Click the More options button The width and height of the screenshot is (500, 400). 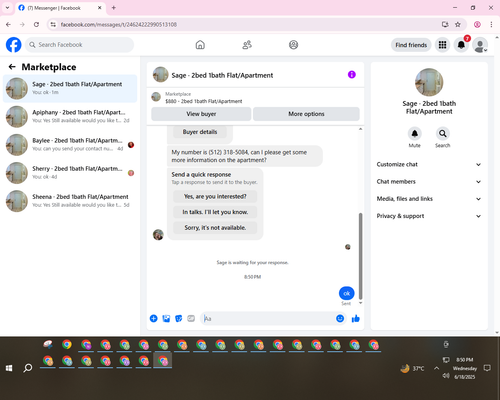point(306,114)
